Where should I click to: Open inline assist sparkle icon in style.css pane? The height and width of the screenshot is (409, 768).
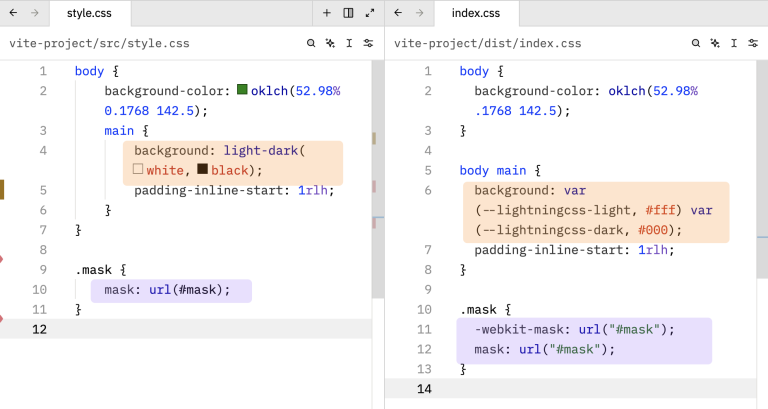point(330,44)
